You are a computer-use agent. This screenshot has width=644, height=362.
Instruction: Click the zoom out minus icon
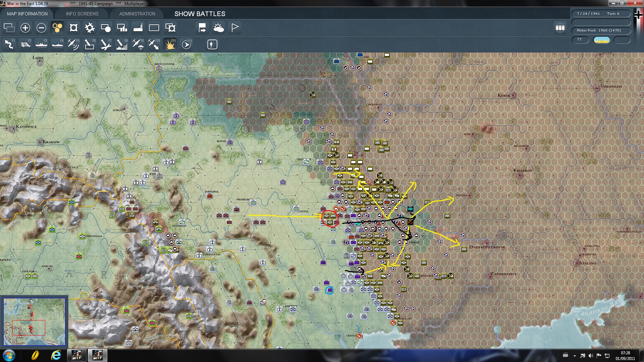click(41, 28)
